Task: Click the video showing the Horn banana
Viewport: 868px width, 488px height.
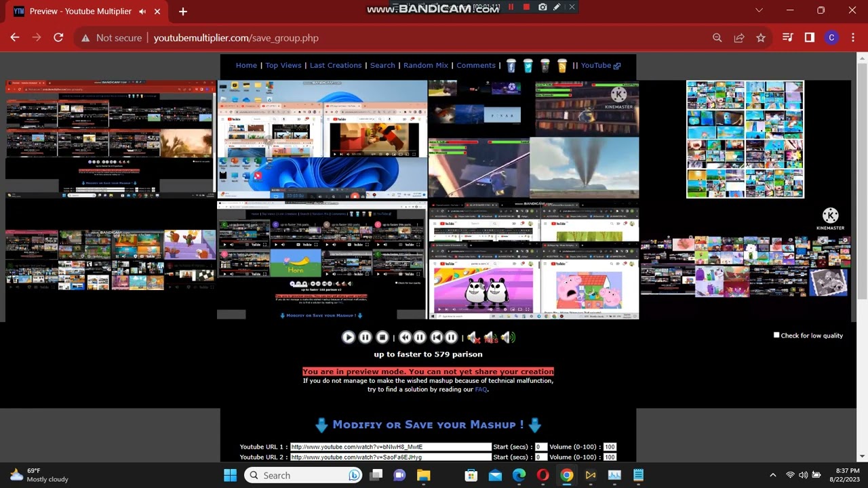Action: (322, 260)
